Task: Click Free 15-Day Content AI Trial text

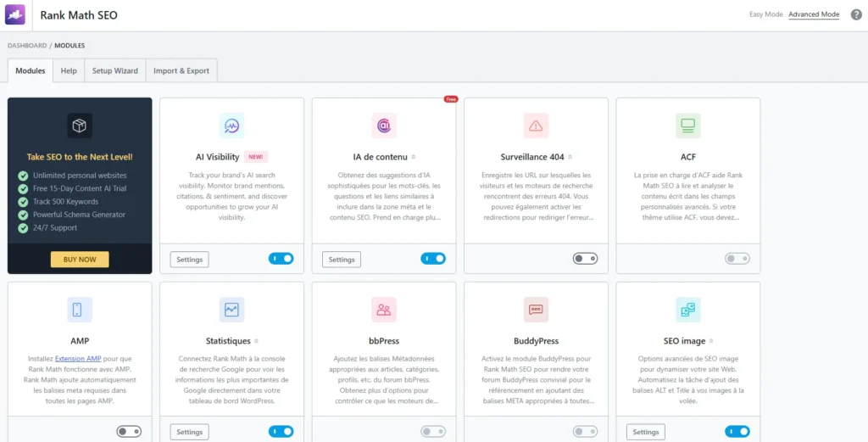Action: point(80,189)
